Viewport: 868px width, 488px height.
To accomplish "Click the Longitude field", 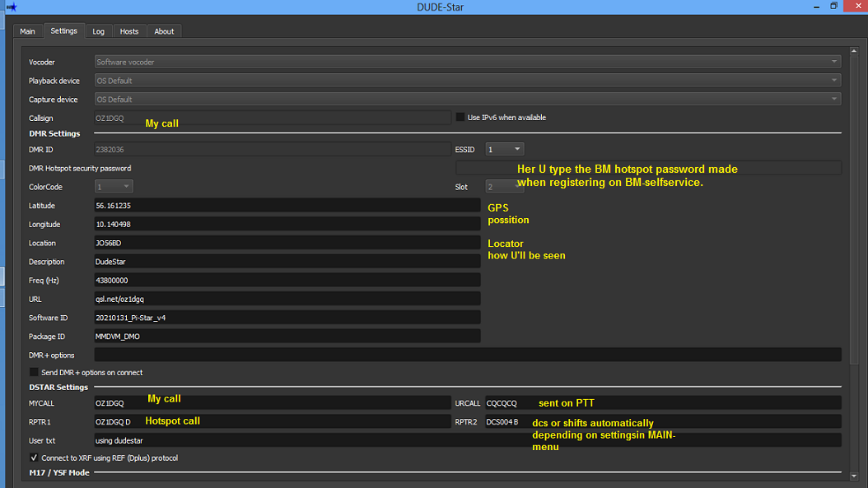I will pos(287,224).
